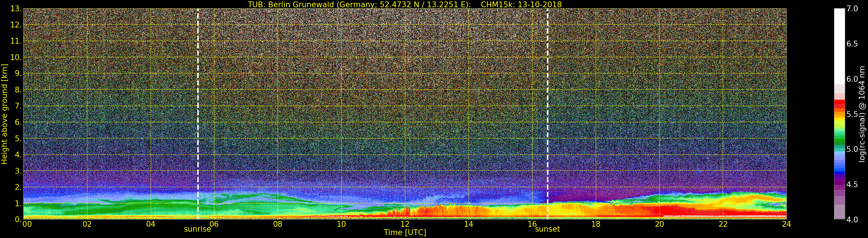868x238 pixels.
Task: Click the time axis tick '16'
Action: [x=532, y=224]
